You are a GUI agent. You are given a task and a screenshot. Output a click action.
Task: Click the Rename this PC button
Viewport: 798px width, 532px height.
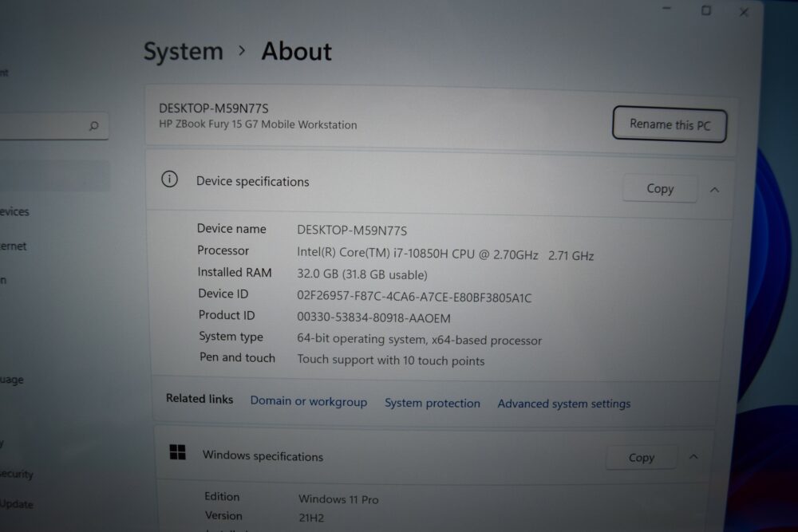point(670,124)
